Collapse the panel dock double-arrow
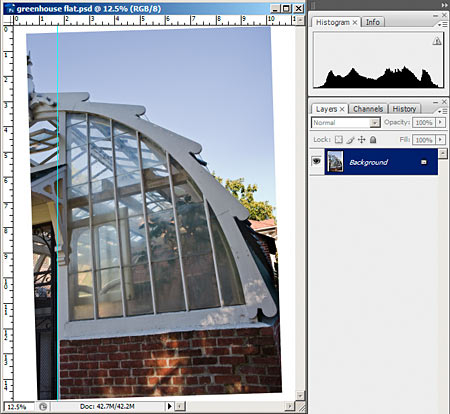This screenshot has width=450, height=414. click(x=444, y=5)
